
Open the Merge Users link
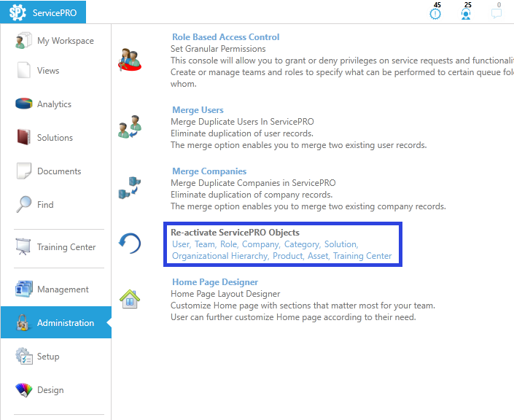tap(198, 110)
